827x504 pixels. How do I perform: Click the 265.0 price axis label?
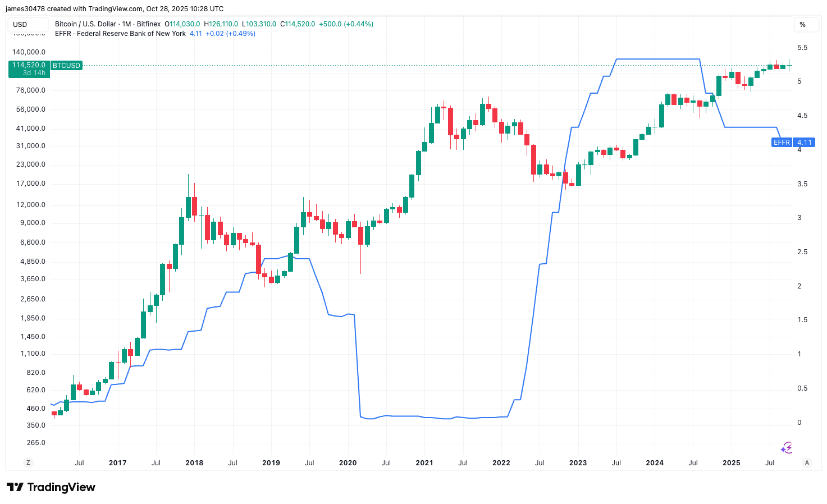click(x=36, y=443)
